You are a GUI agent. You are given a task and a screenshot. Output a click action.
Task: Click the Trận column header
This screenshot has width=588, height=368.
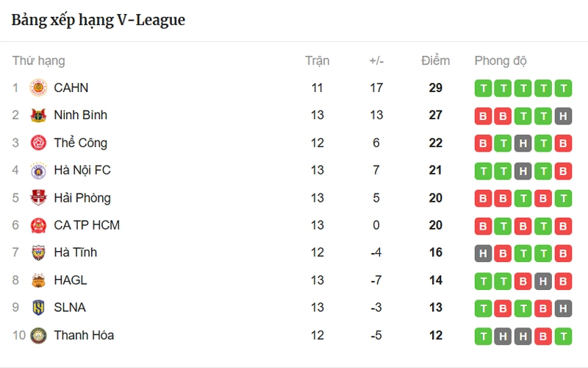[317, 60]
